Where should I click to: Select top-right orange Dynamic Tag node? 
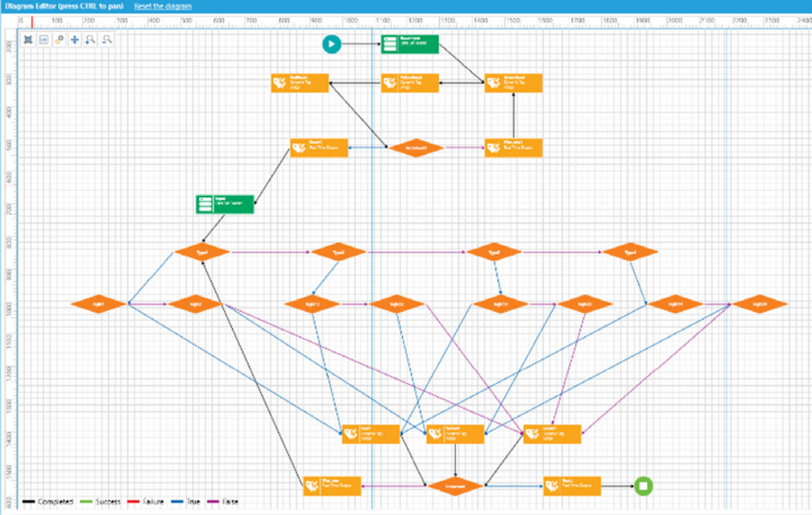[513, 83]
